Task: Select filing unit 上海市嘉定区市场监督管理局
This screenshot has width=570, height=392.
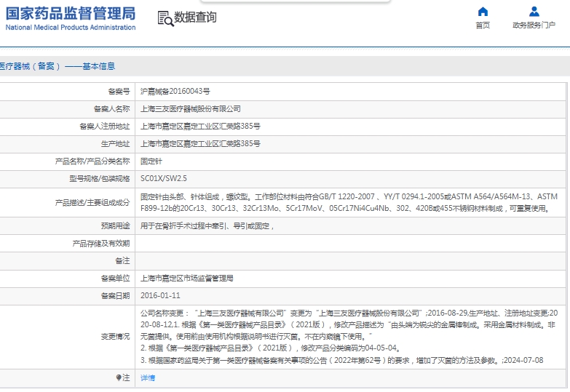Action: (187, 279)
